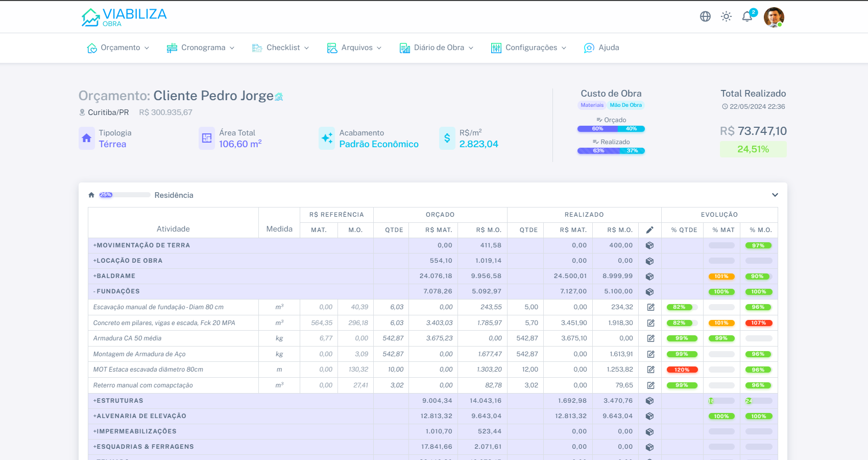Click the Residência 25% progress bar
This screenshot has width=868, height=460.
click(125, 195)
